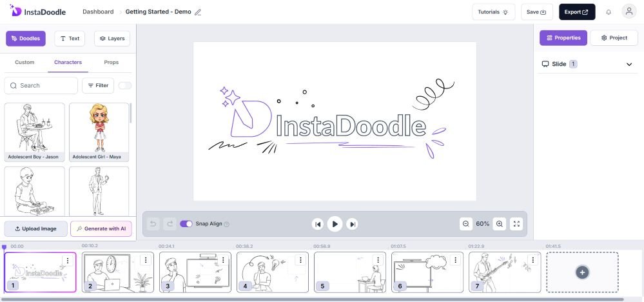
Task: Switch to the Properties tab
Action: [x=563, y=38]
